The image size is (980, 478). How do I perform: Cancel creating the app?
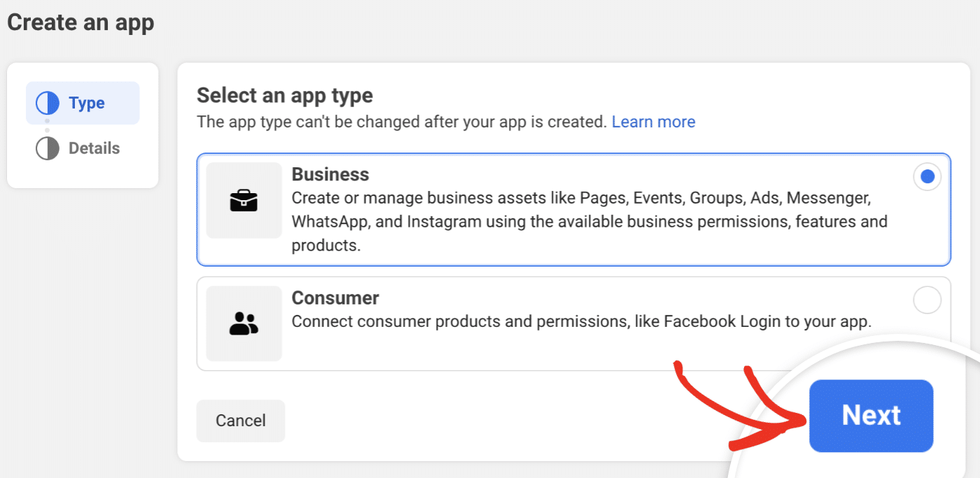tap(240, 421)
